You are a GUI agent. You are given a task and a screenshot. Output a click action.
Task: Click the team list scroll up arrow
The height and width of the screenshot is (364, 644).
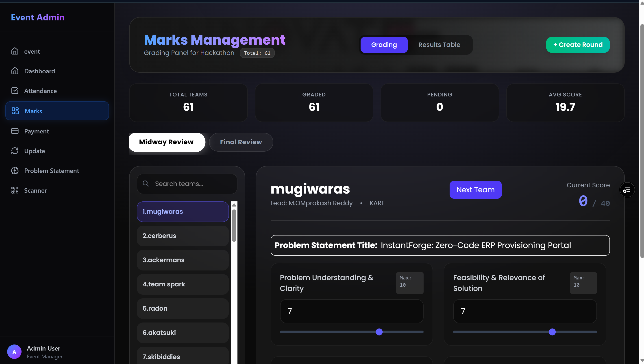[x=234, y=205]
